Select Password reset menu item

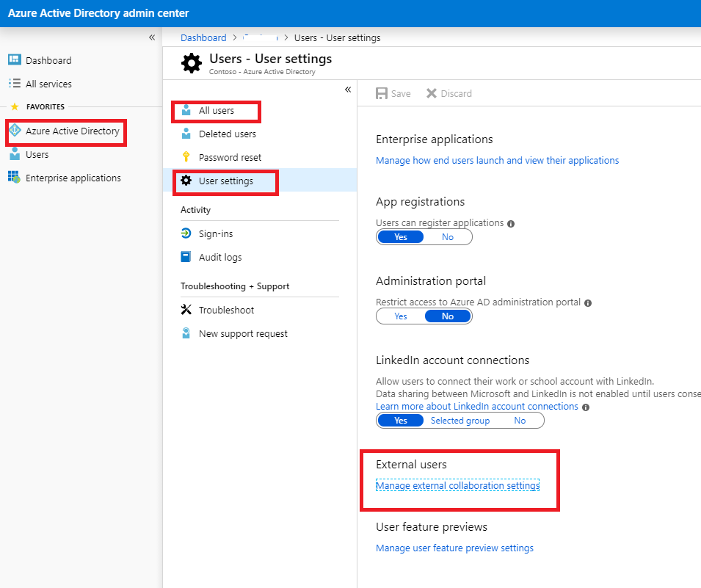(x=230, y=157)
